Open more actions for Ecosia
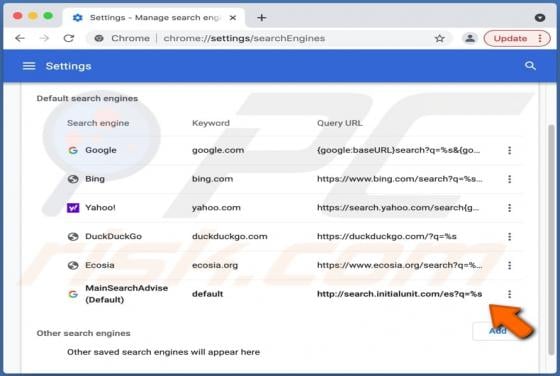 [x=510, y=265]
